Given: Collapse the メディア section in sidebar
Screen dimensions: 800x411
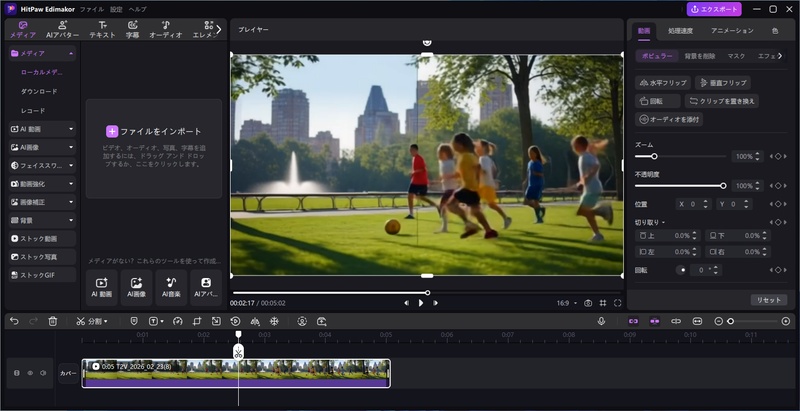Looking at the screenshot, I should point(71,54).
